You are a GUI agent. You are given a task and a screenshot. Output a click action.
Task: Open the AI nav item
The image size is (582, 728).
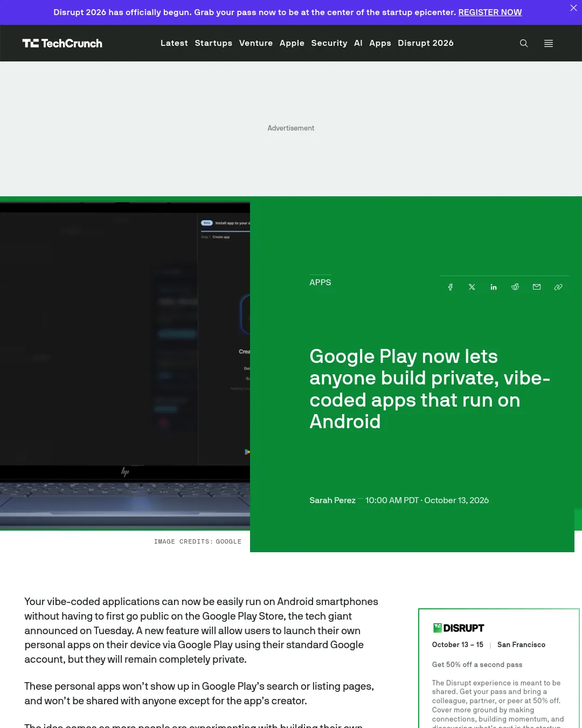pos(358,43)
